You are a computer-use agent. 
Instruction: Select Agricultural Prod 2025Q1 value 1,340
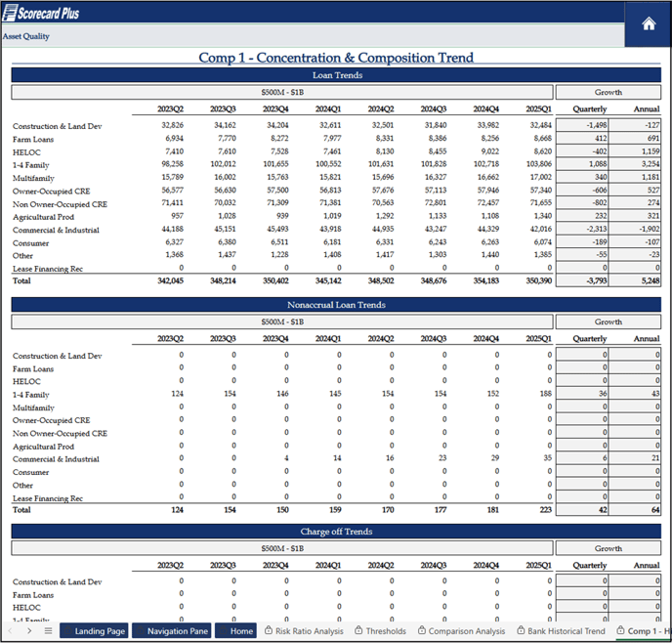pos(543,216)
